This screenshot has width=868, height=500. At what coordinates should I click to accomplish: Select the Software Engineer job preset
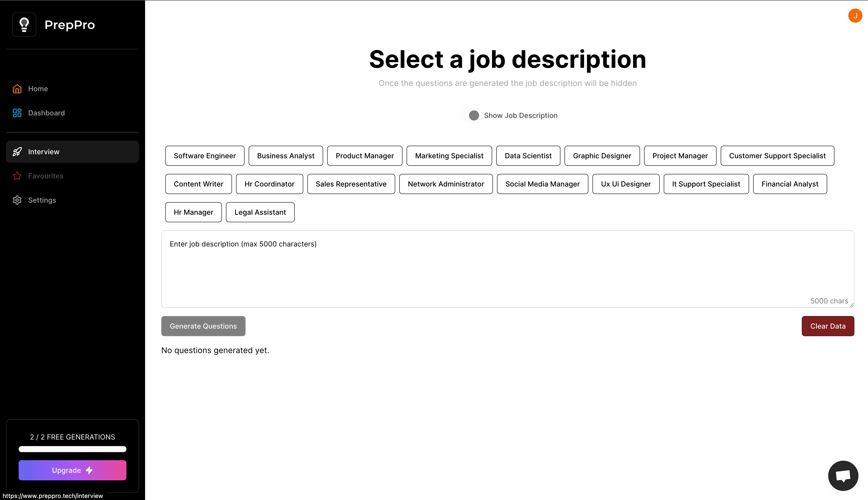pyautogui.click(x=205, y=156)
